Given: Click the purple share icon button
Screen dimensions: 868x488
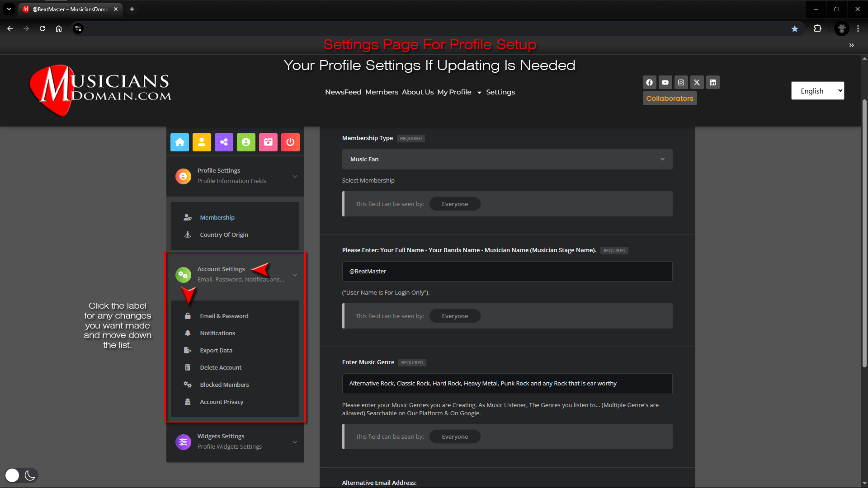Looking at the screenshot, I should point(224,142).
